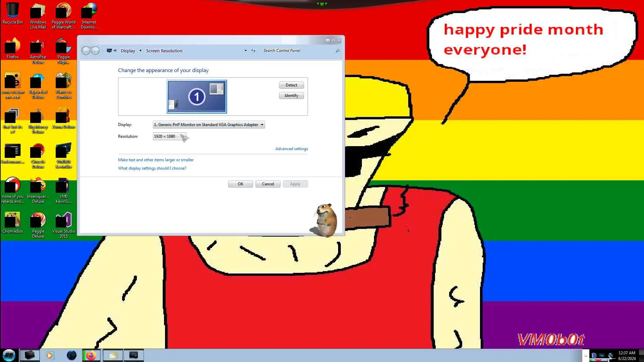This screenshot has width=644, height=362.
Task: Open the Advanced settings link
Action: [x=291, y=149]
